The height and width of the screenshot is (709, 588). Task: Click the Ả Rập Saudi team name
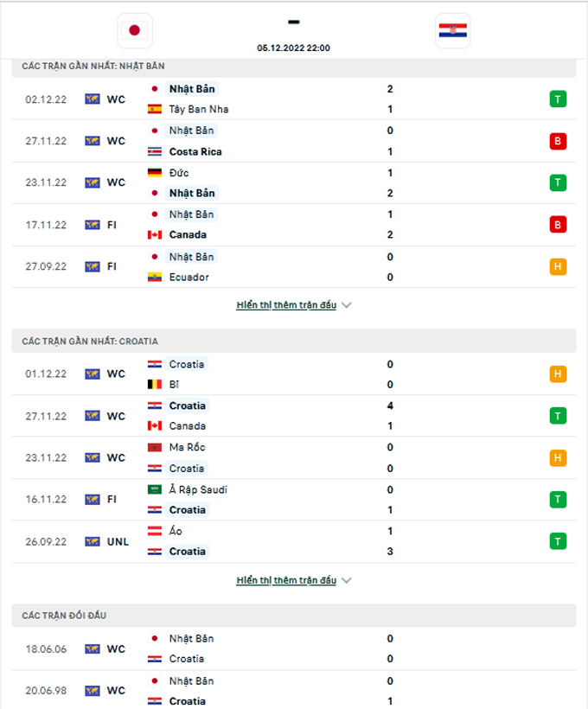pyautogui.click(x=198, y=489)
